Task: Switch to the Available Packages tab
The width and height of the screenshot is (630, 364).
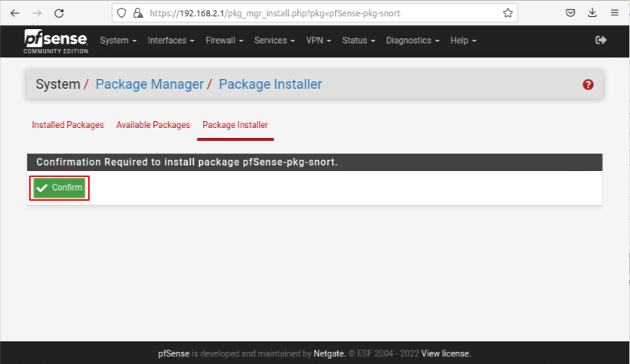Action: (153, 125)
